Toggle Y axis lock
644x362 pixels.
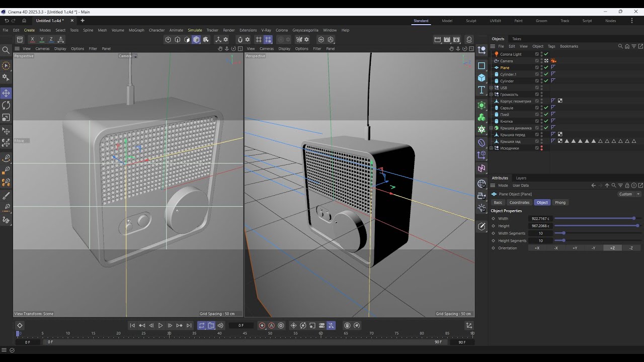pos(42,39)
